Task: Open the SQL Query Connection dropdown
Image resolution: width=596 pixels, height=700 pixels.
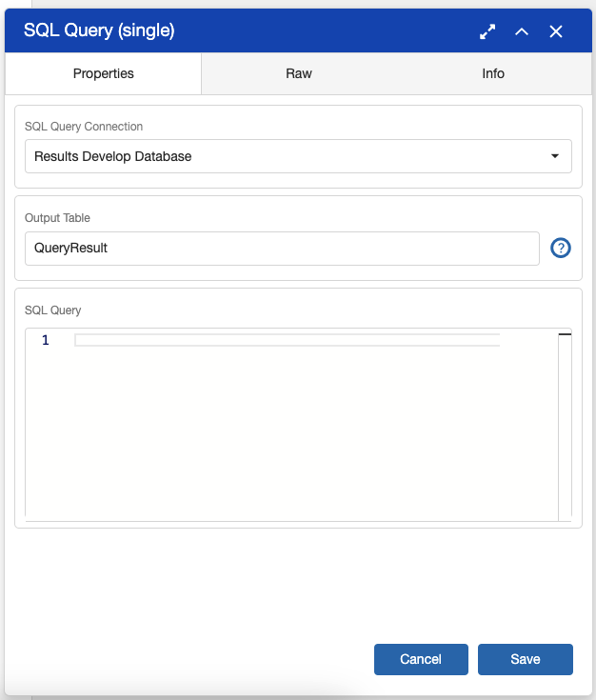Action: [x=286, y=156]
